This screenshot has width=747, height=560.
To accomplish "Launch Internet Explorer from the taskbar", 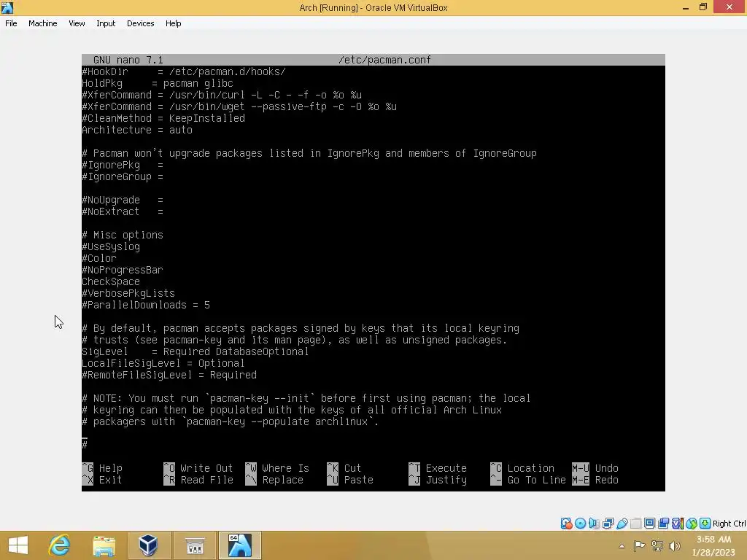I will coord(60,545).
